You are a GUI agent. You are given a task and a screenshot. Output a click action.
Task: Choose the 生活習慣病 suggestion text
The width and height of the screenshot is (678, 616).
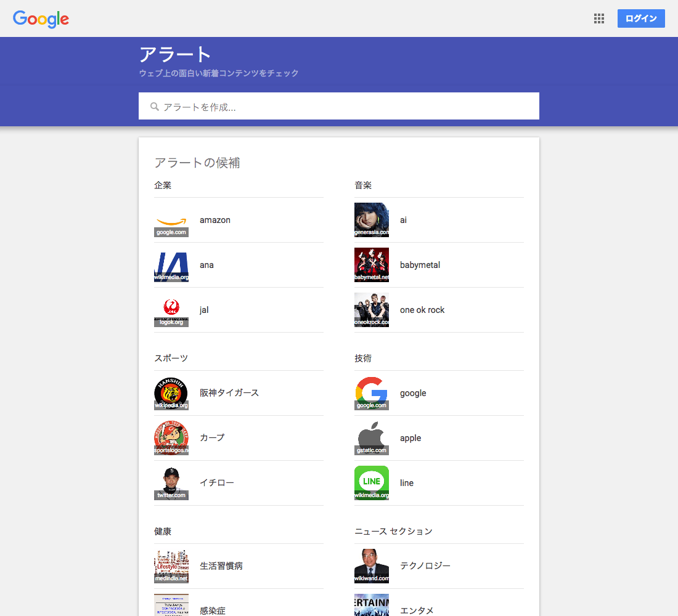(221, 566)
